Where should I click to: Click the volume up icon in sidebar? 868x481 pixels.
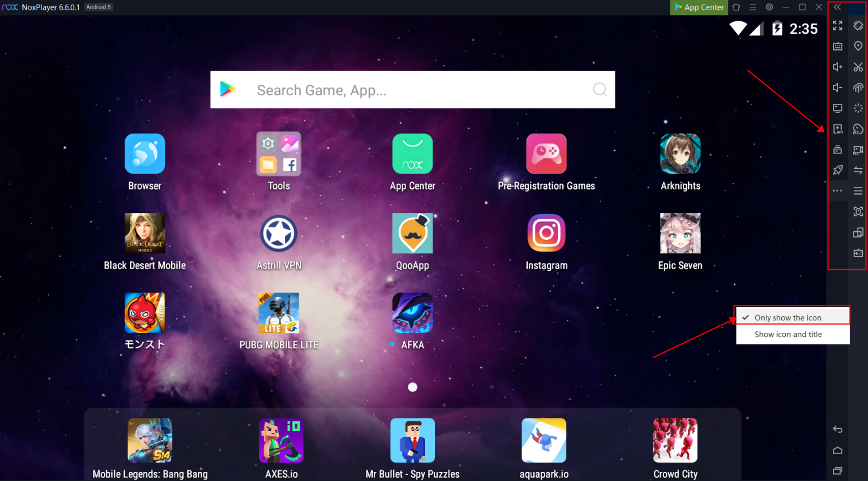coord(838,67)
